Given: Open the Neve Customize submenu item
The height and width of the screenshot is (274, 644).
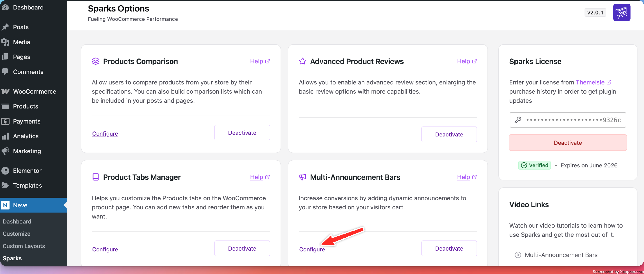Looking at the screenshot, I should tap(16, 234).
